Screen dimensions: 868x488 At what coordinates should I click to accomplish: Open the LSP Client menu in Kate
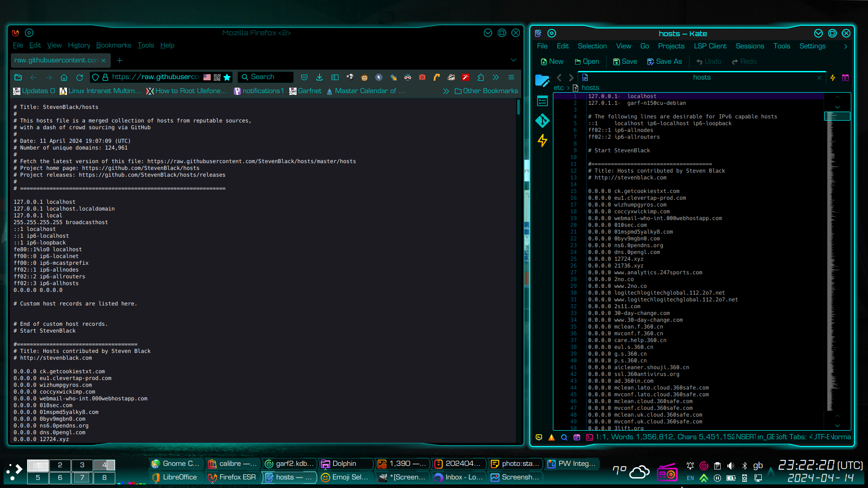[710, 46]
